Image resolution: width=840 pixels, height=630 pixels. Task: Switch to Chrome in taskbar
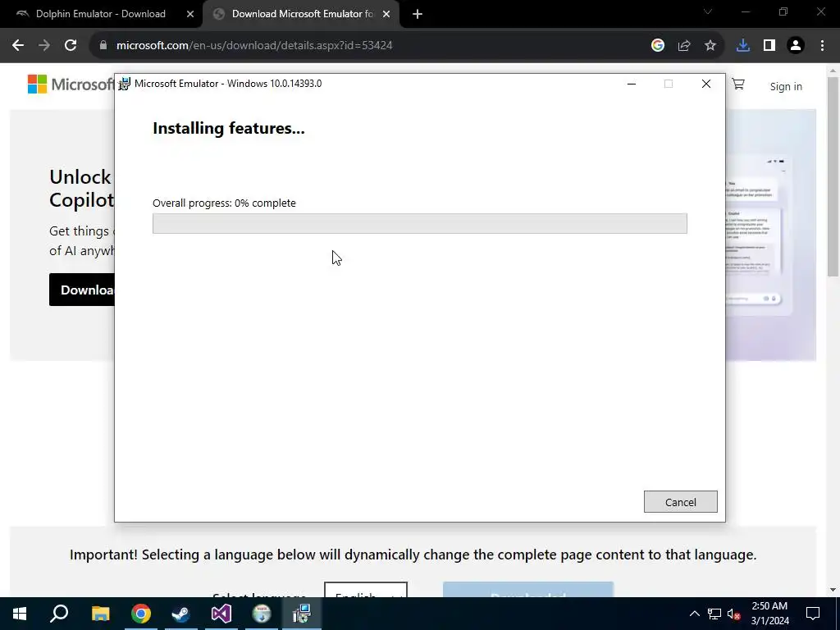pyautogui.click(x=141, y=614)
